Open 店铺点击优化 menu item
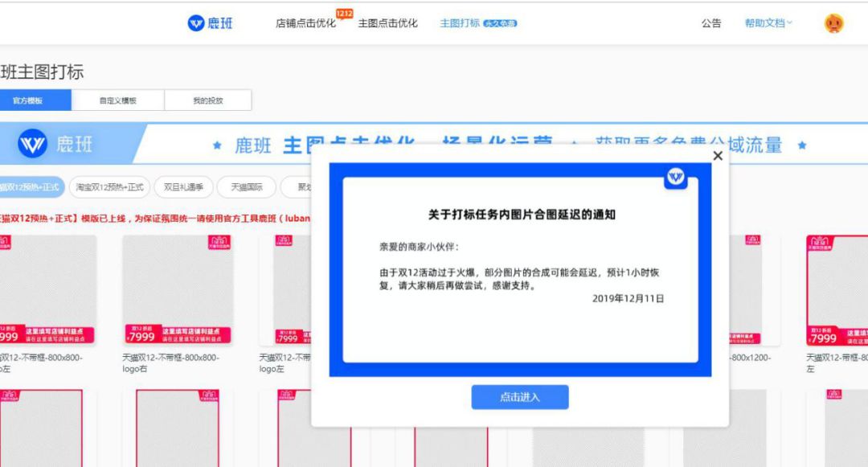The height and width of the screenshot is (467, 868). point(305,23)
